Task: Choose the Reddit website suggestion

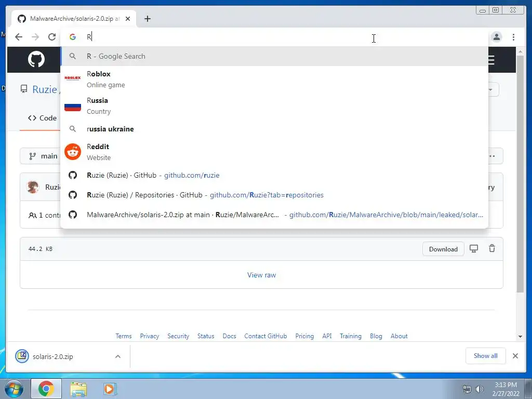Action: 274,152
